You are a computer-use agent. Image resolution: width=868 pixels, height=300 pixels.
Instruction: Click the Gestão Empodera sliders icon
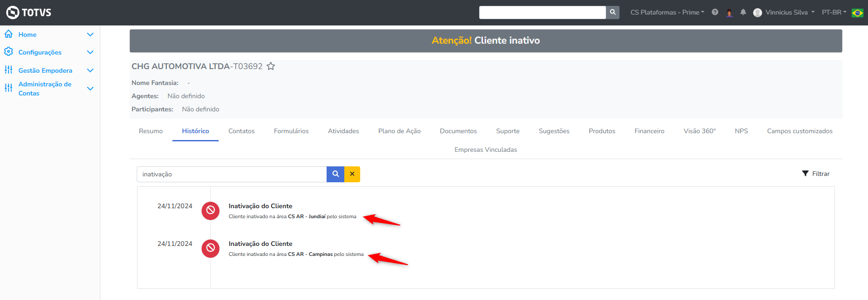tap(9, 70)
